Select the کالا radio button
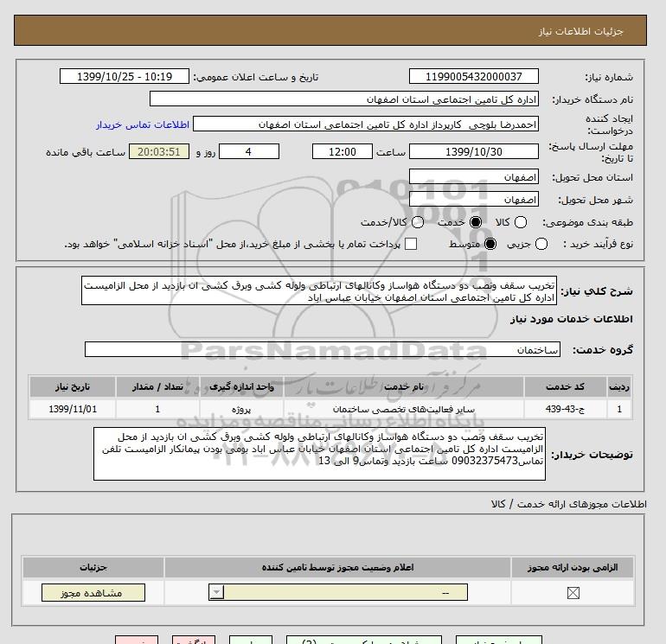Image resolution: width=666 pixels, height=644 pixels. click(521, 222)
